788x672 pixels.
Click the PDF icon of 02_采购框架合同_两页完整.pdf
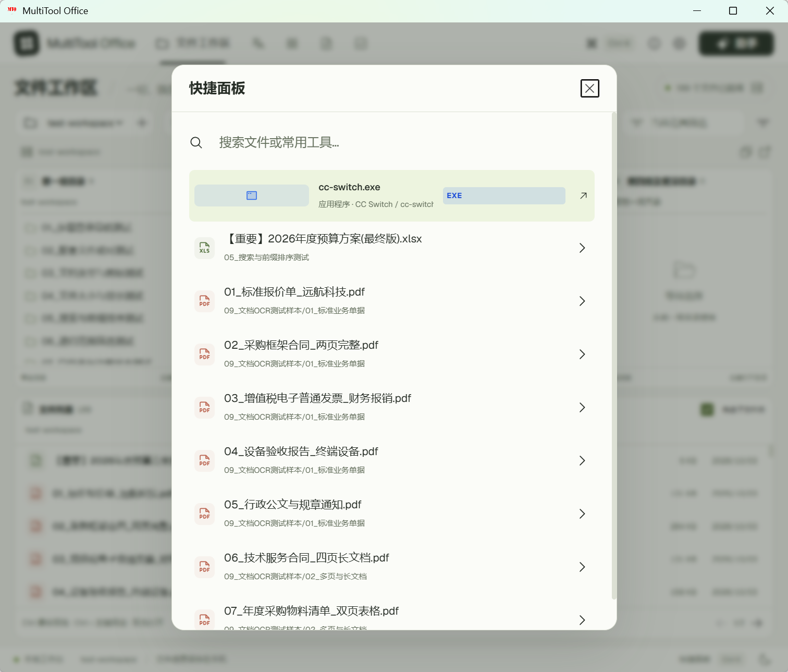click(204, 354)
